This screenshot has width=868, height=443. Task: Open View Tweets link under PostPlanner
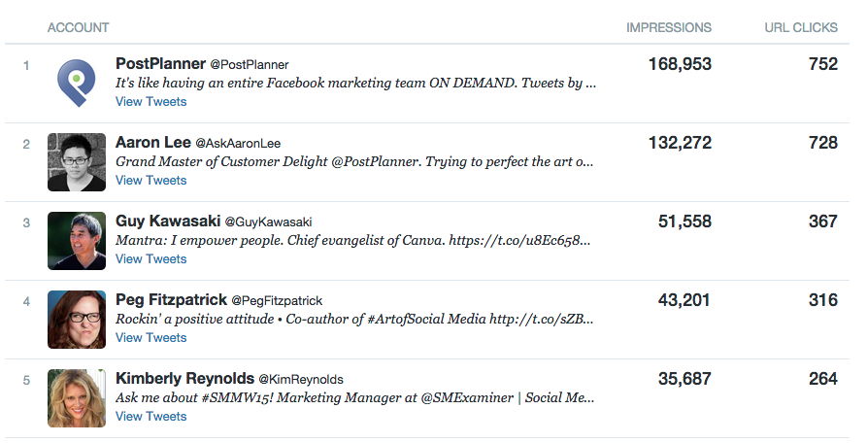[x=150, y=102]
